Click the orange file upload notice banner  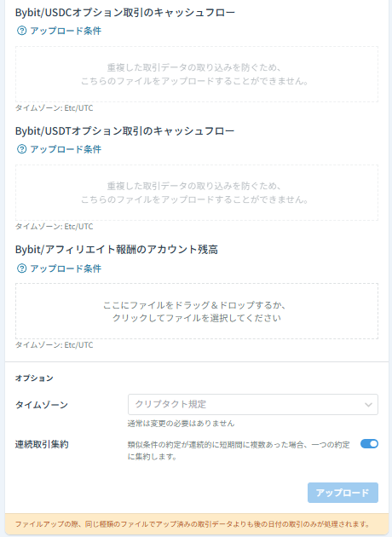197,524
